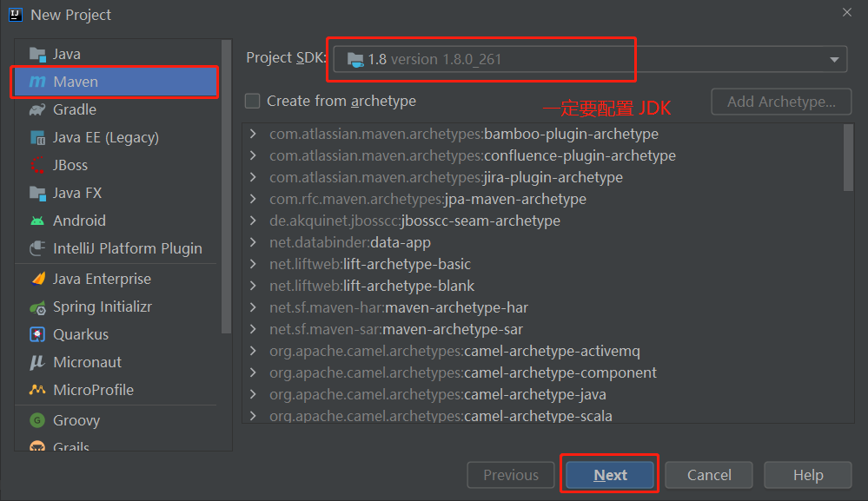Choose Maven in project type list
This screenshot has width=868, height=501.
116,82
